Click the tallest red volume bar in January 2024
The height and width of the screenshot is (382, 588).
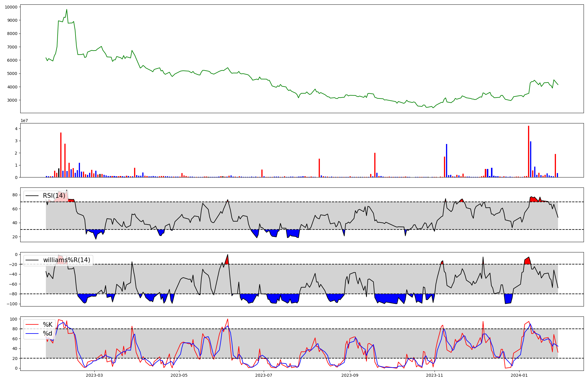(x=529, y=151)
